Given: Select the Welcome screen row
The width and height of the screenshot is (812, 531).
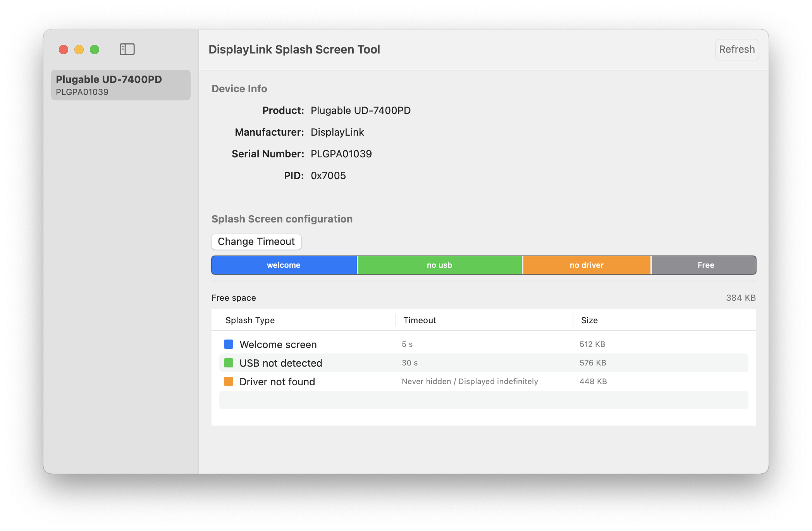Looking at the screenshot, I should click(x=483, y=344).
